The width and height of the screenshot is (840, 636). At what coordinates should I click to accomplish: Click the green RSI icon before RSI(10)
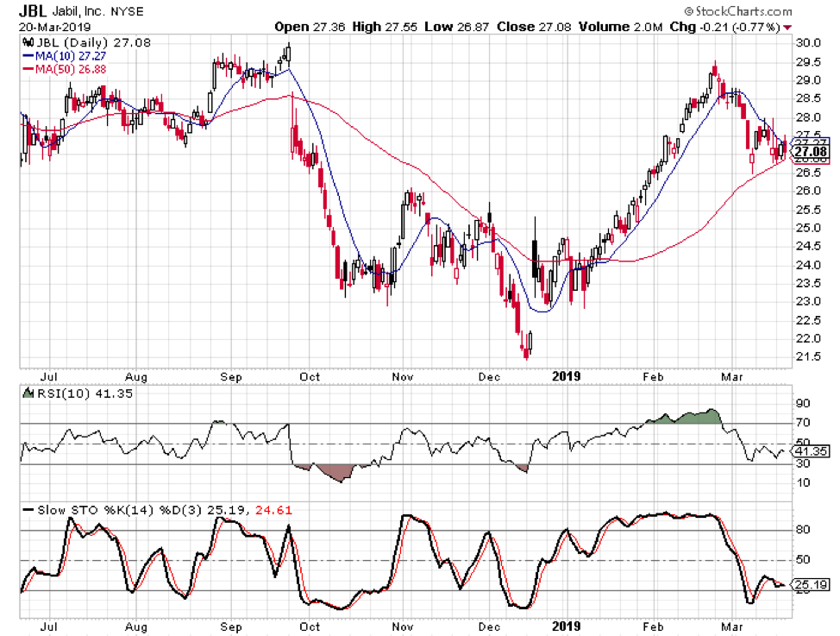28,394
